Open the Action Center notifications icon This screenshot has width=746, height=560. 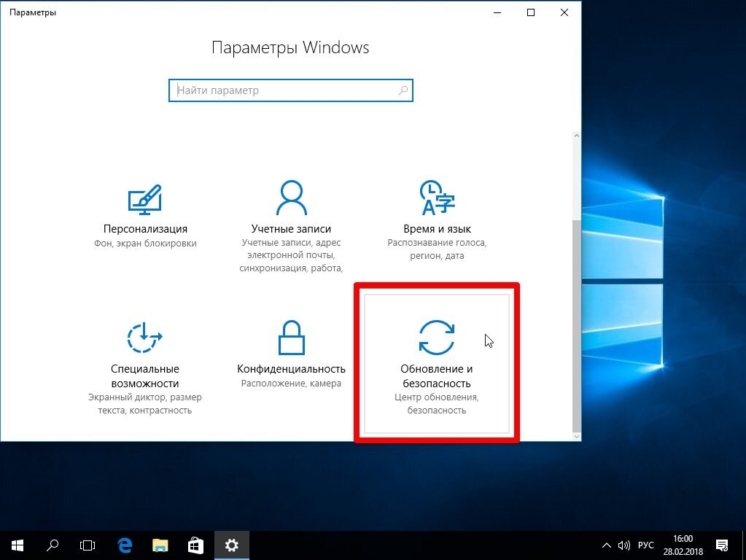click(722, 545)
